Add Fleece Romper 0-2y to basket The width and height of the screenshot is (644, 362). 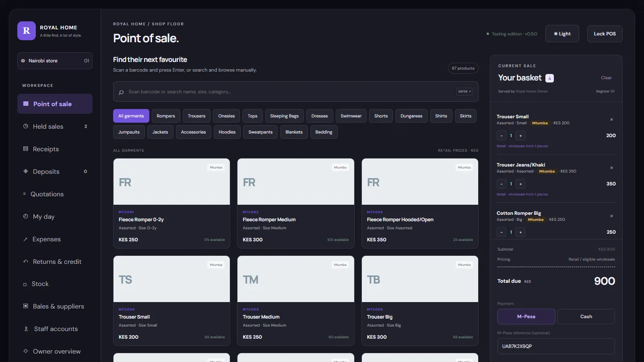click(171, 203)
